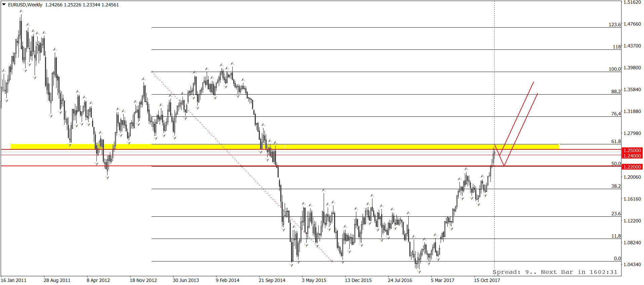Click the 30 Jun 2013 date label
Viewport: 644px width, 285px height.
point(186,280)
